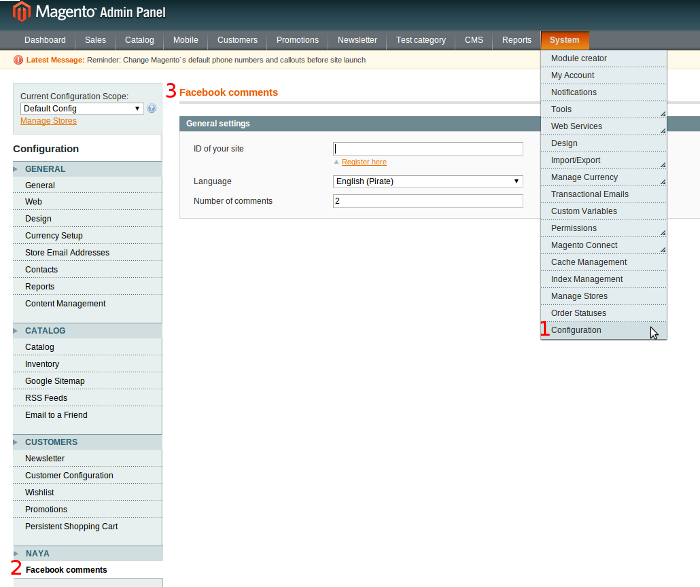Select Notifications menu entry
The height and width of the screenshot is (587, 700).
[604, 92]
